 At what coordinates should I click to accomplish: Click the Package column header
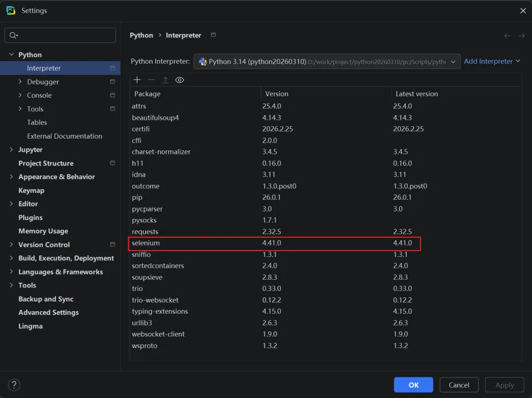click(195, 94)
